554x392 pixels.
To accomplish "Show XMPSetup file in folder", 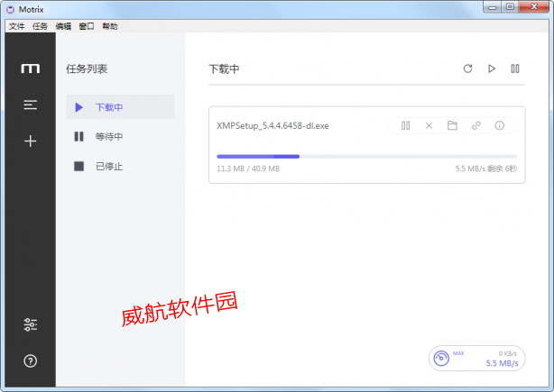I will coord(452,125).
